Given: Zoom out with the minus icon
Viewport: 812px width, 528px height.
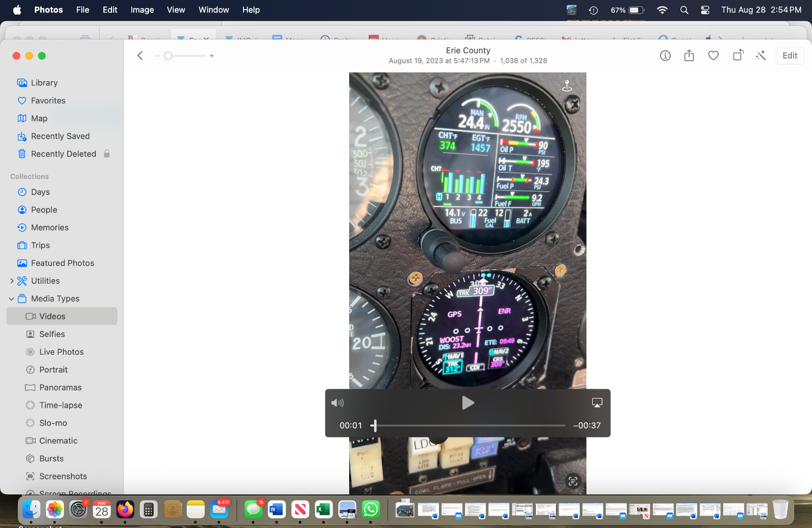Looking at the screenshot, I should tap(157, 56).
